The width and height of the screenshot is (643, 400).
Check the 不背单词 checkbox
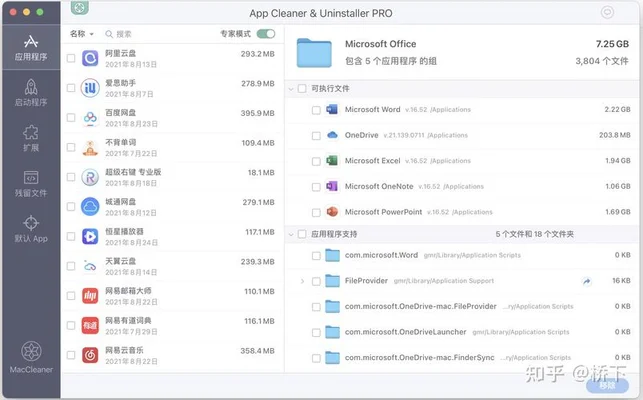(x=71, y=147)
